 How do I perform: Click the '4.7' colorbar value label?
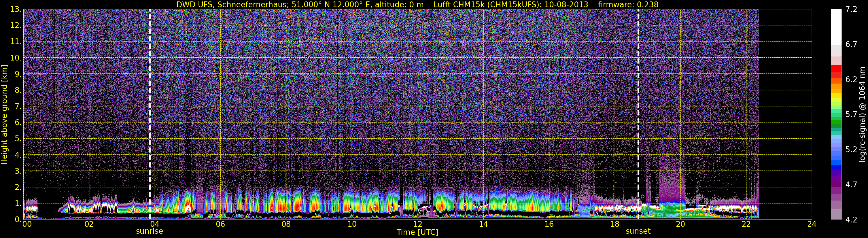(x=851, y=184)
